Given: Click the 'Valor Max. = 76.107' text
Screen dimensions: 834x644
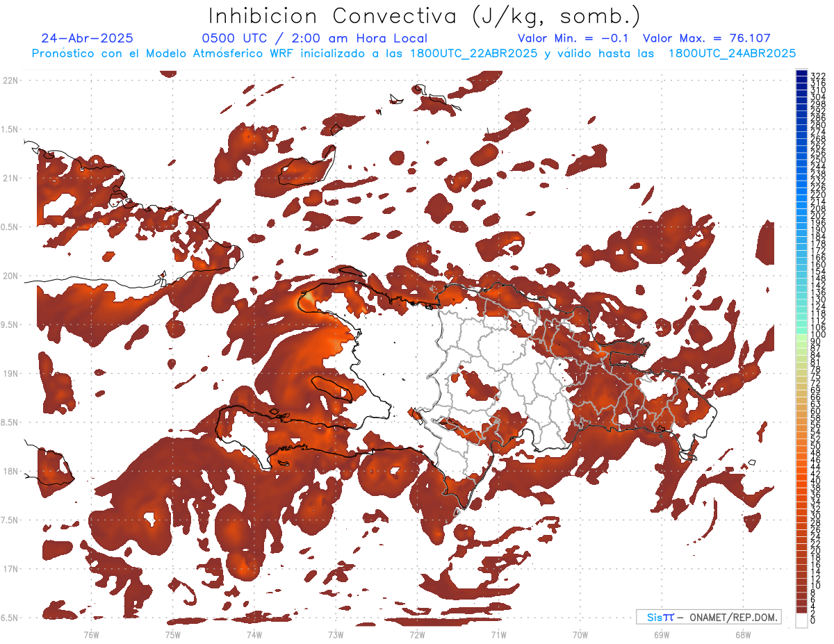Looking at the screenshot, I should pos(707,39).
